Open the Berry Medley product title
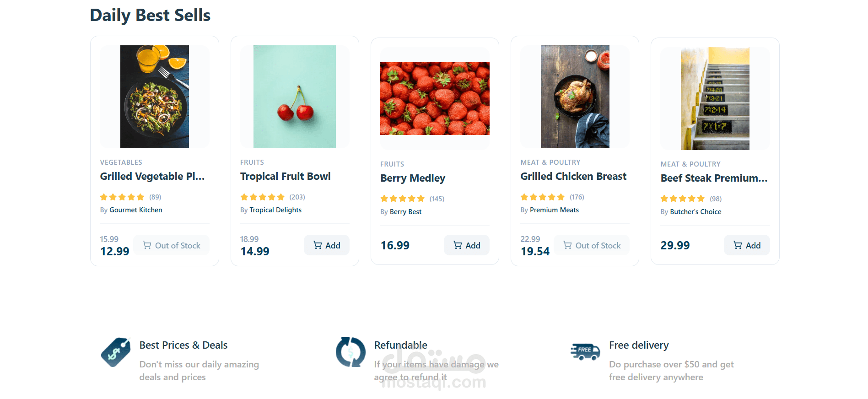This screenshot has width=868, height=399. tap(413, 178)
